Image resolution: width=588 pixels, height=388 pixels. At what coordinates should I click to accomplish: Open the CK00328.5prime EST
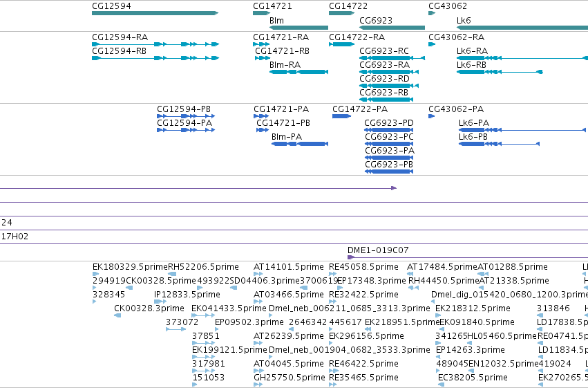pos(129,288)
